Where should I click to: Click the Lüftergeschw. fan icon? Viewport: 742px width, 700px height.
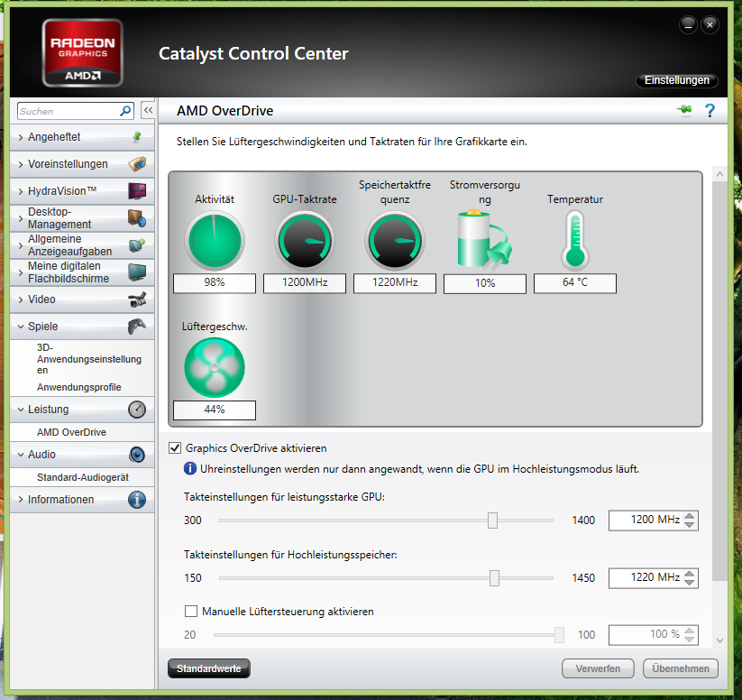(x=215, y=367)
